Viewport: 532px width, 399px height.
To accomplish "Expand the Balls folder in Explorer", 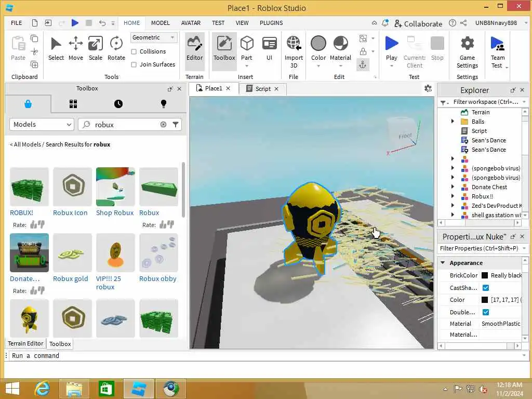I will 453,121.
